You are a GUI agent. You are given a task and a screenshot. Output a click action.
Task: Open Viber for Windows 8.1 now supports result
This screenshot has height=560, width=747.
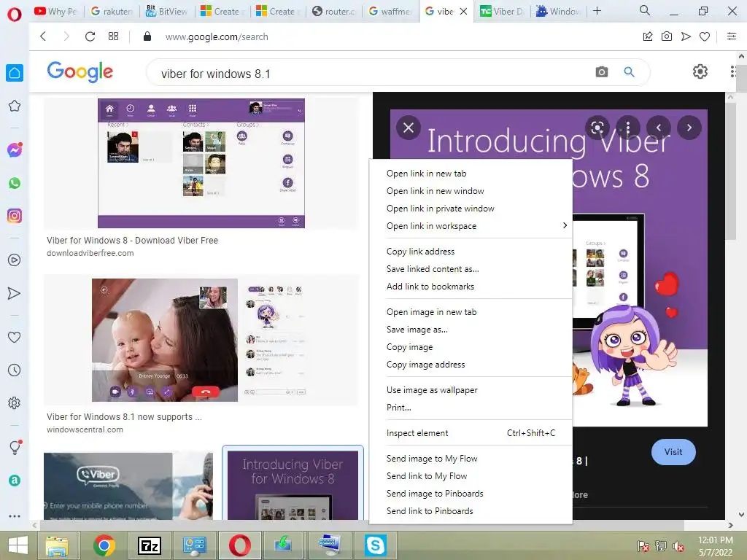124,416
